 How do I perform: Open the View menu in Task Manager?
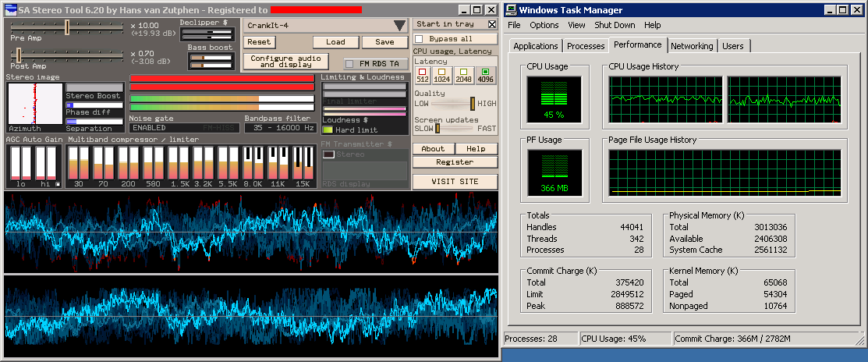click(576, 25)
